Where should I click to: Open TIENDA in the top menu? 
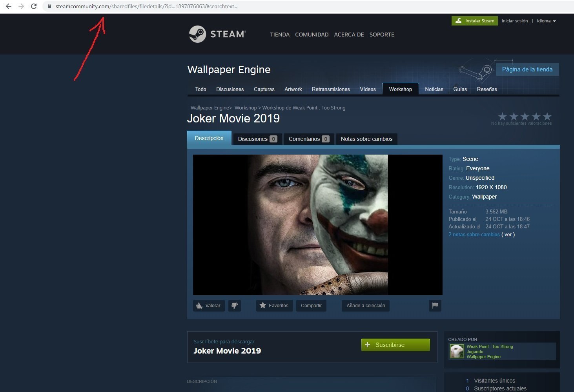[280, 35]
